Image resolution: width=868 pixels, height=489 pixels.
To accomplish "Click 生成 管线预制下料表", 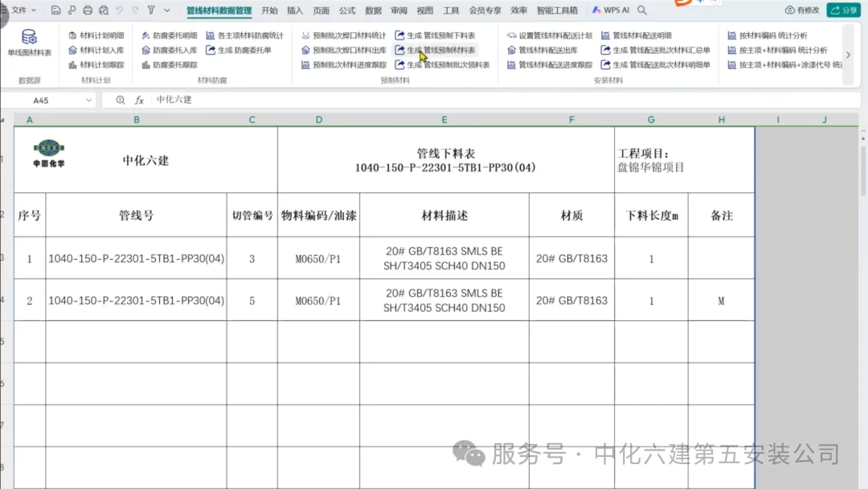I will point(435,35).
